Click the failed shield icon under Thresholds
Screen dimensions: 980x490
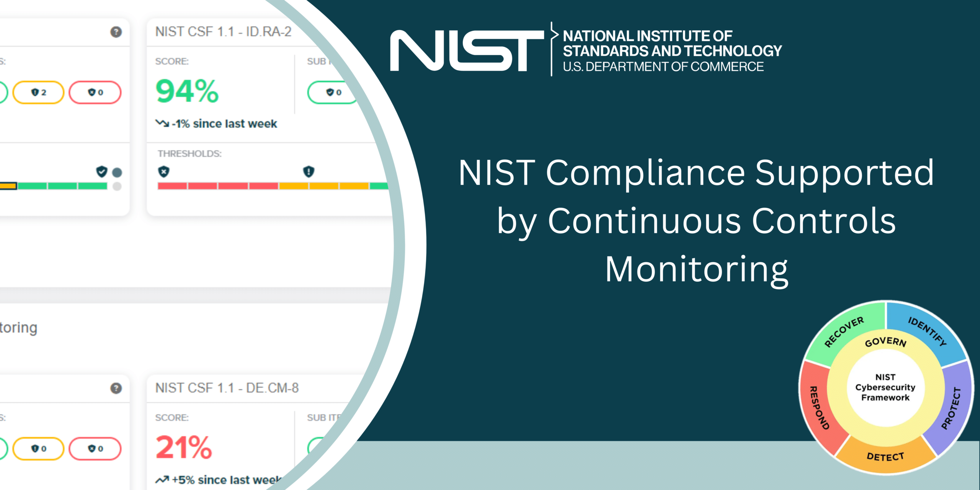click(x=164, y=172)
